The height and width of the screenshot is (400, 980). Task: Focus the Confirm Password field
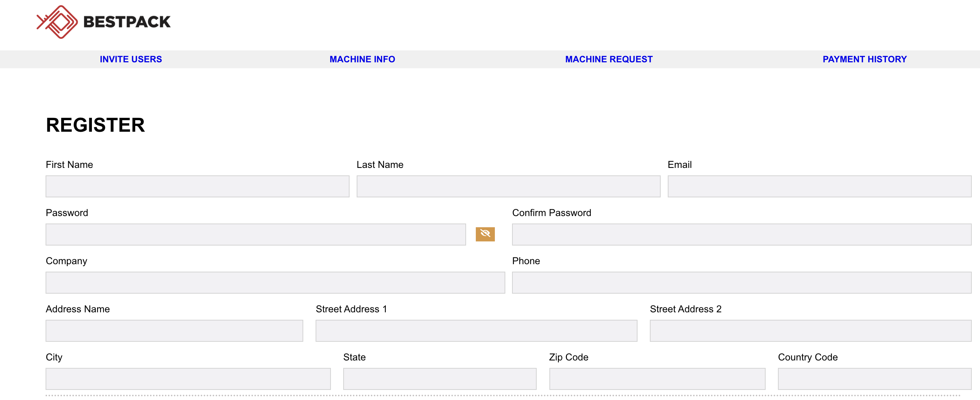(741, 235)
